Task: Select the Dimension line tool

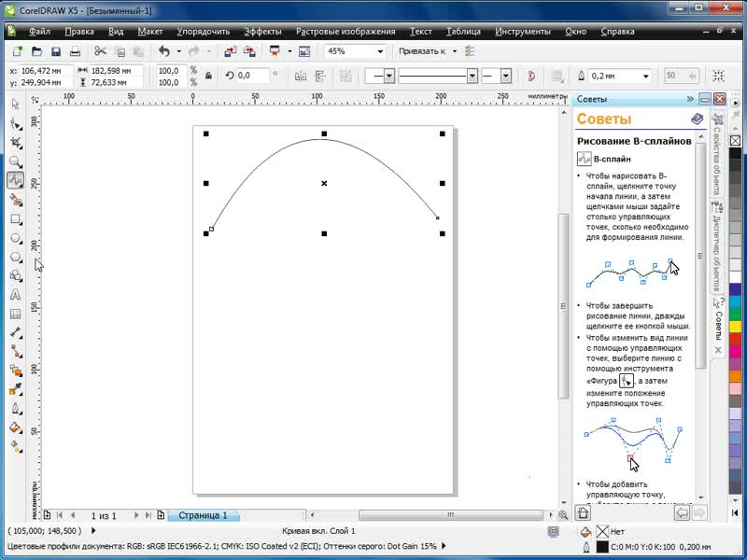Action: pos(15,332)
